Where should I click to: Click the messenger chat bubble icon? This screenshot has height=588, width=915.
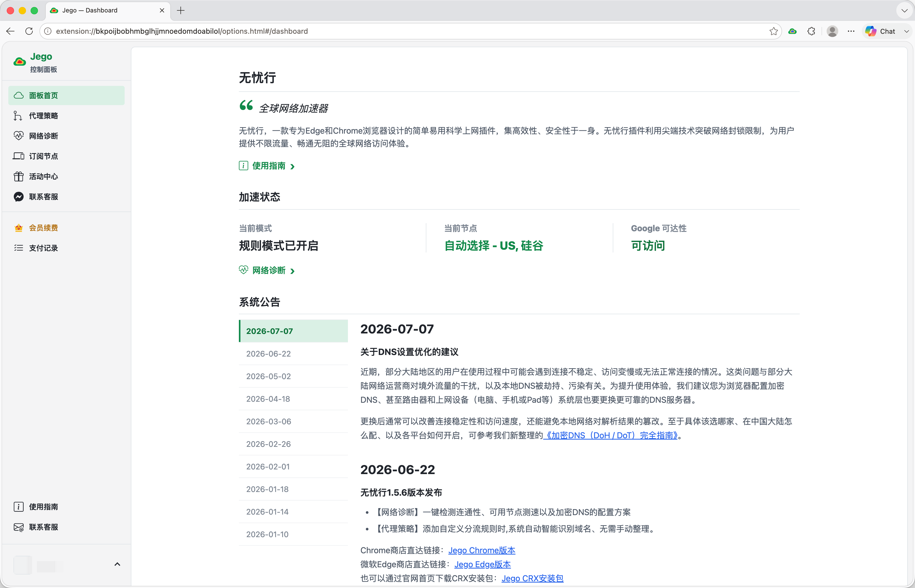coord(18,197)
